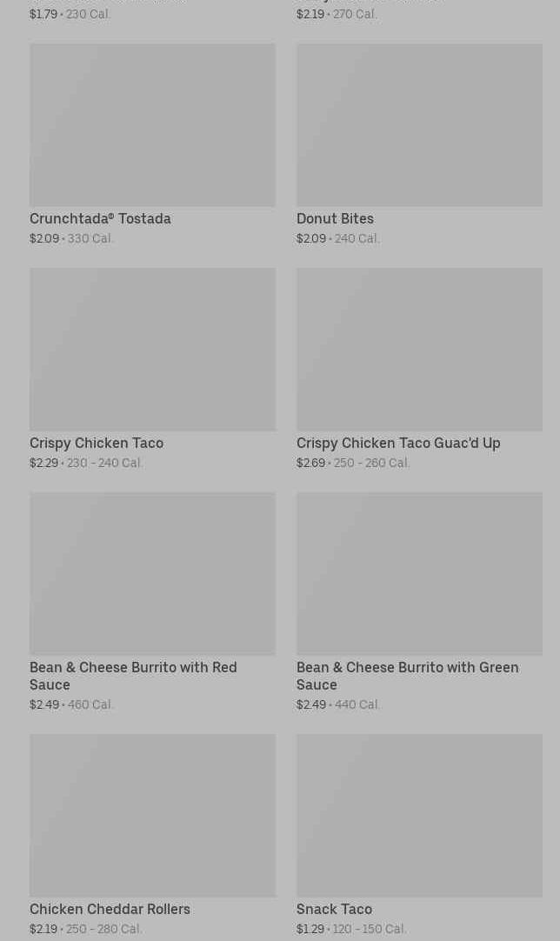560x941 pixels.
Task: Open the Donut Bites title link
Action: click(x=335, y=219)
